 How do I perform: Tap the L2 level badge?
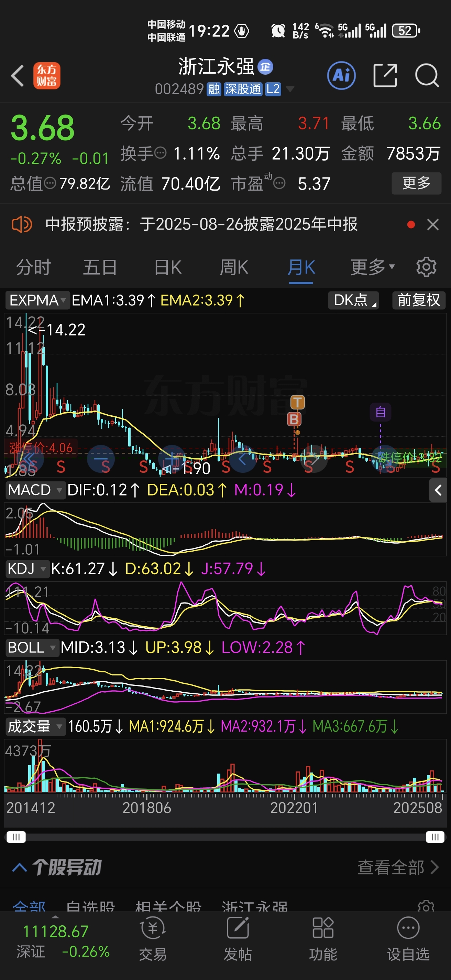(x=273, y=89)
